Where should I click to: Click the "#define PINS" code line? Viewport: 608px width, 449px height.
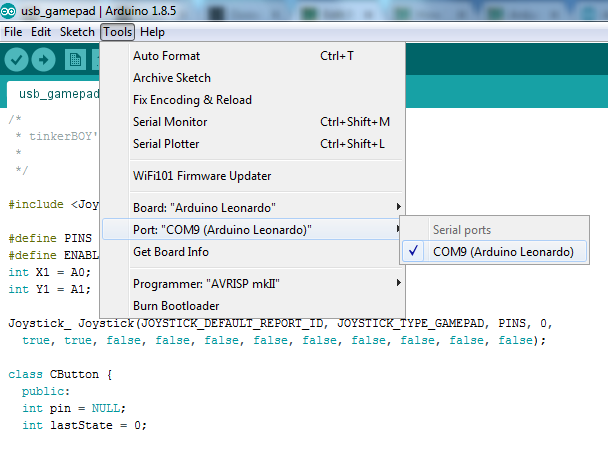[50, 238]
